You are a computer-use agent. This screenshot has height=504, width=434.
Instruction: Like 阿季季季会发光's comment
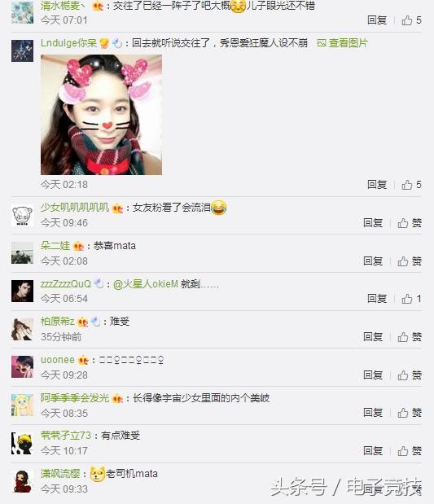click(x=410, y=412)
